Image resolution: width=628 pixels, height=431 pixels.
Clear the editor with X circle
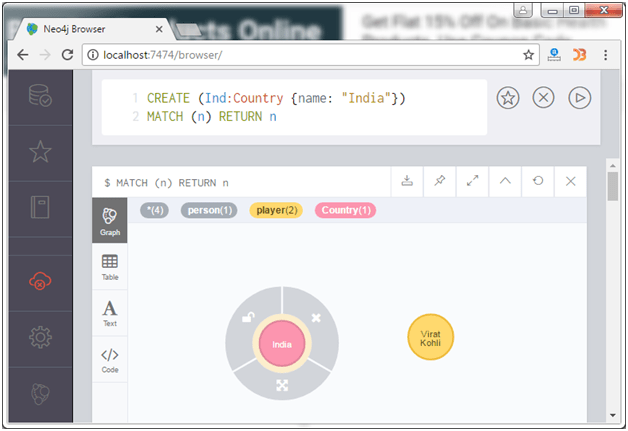[x=543, y=98]
